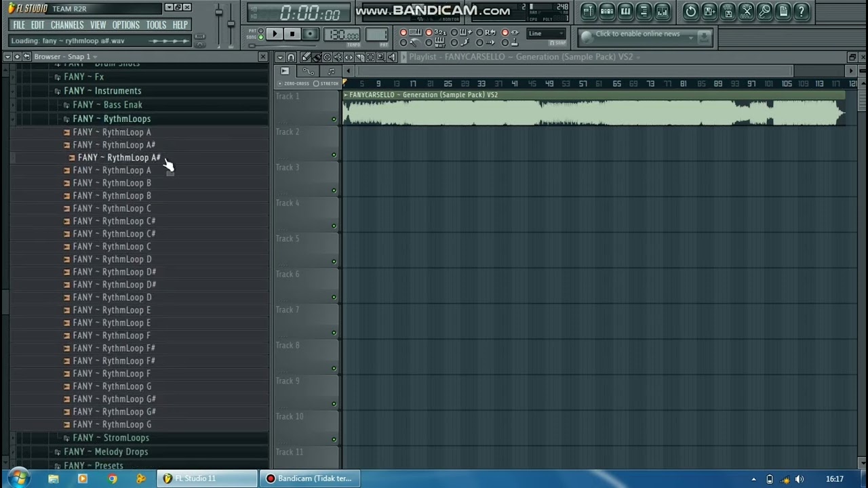
Task: Click the Play transport button
Action: [x=275, y=34]
